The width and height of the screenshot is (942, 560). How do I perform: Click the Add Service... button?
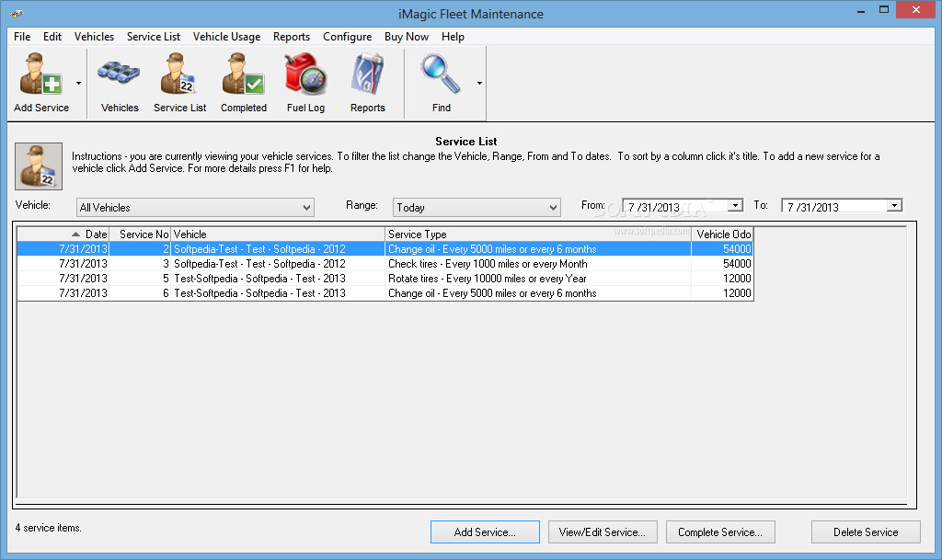[x=485, y=532]
